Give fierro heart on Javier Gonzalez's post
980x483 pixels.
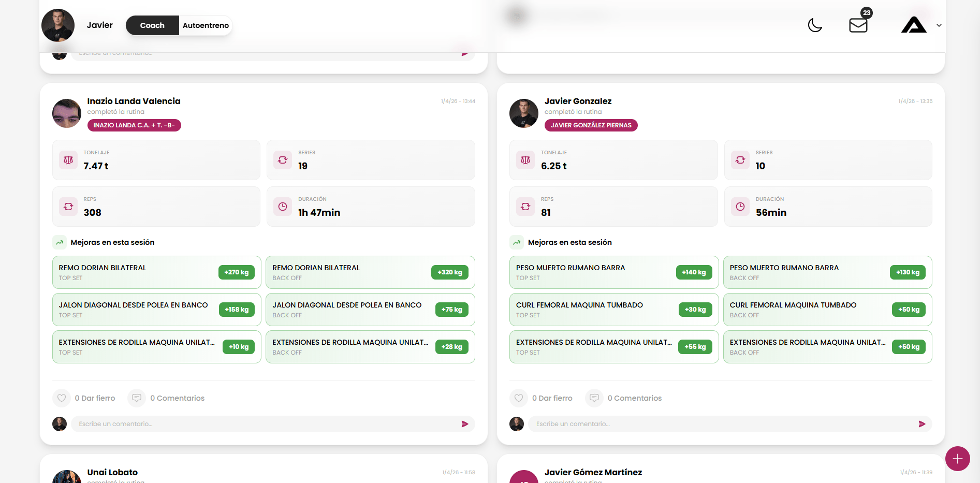click(x=519, y=398)
